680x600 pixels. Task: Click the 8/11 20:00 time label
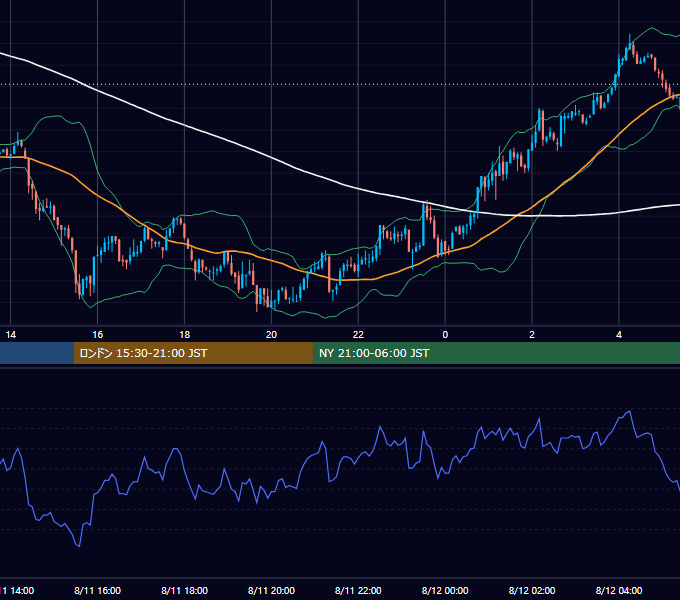coord(271,590)
